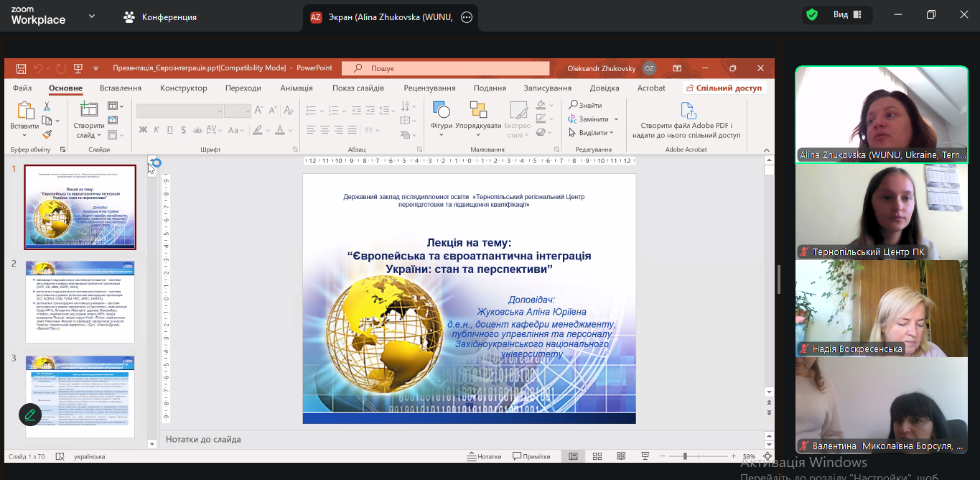The width and height of the screenshot is (980, 480).
Task: Click the Zoom annotation pencil button
Action: (x=29, y=414)
